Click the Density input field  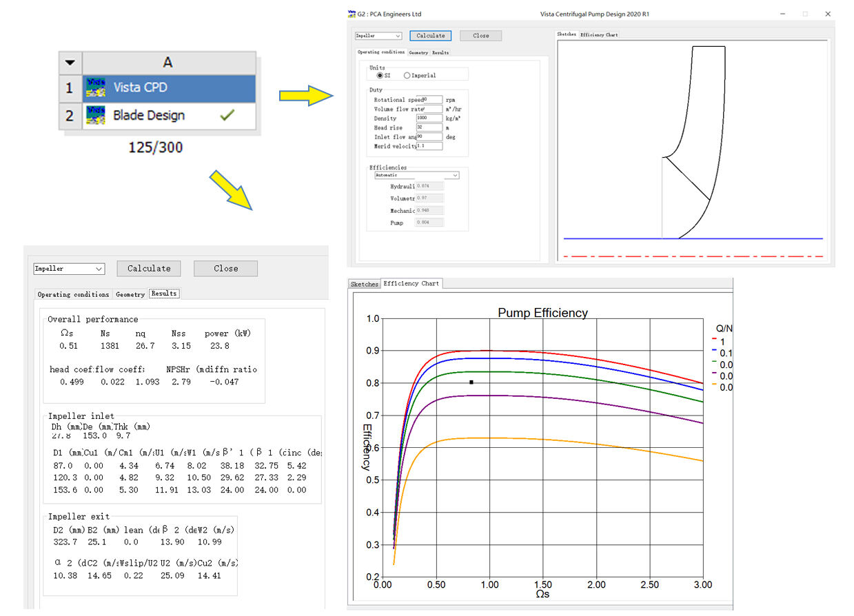pyautogui.click(x=429, y=118)
